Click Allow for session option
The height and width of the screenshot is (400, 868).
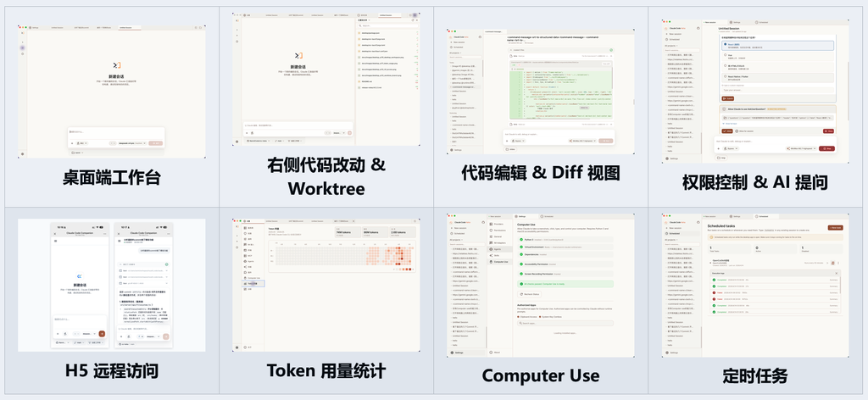coord(744,131)
